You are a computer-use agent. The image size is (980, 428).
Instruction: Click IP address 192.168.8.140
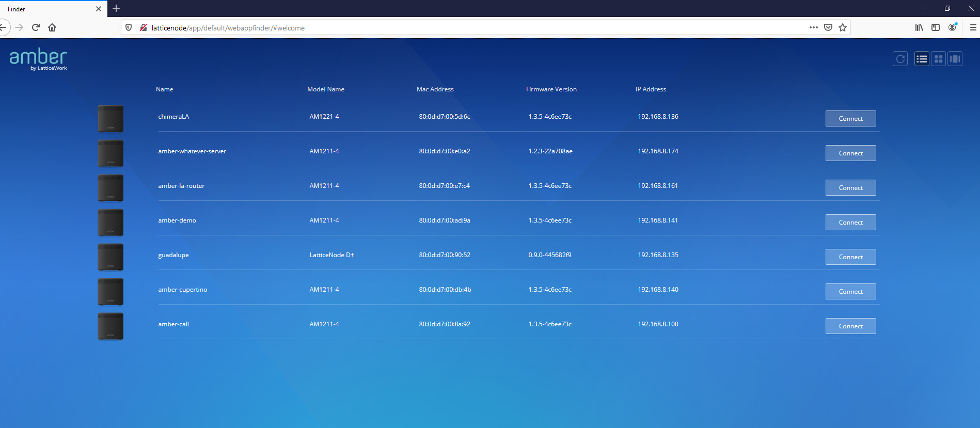tap(658, 290)
